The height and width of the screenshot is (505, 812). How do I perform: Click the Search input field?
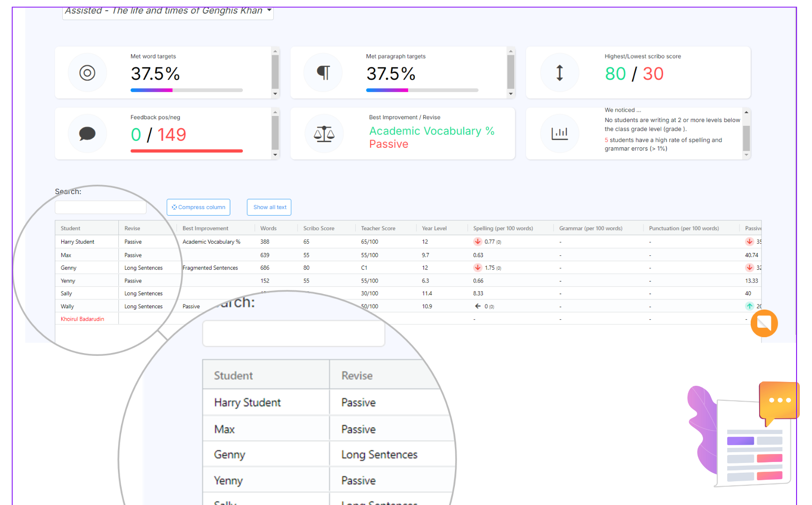pyautogui.click(x=101, y=207)
